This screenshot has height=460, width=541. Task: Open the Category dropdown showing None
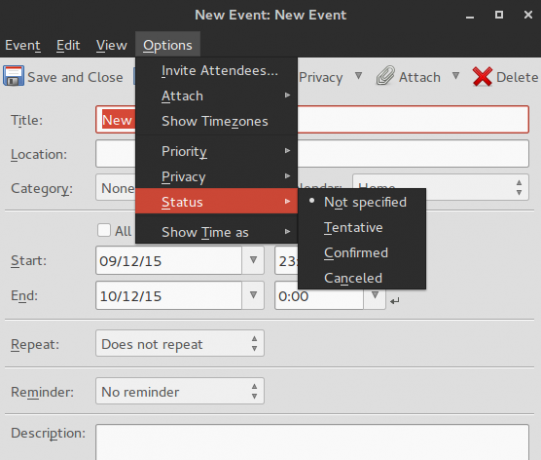pos(116,187)
